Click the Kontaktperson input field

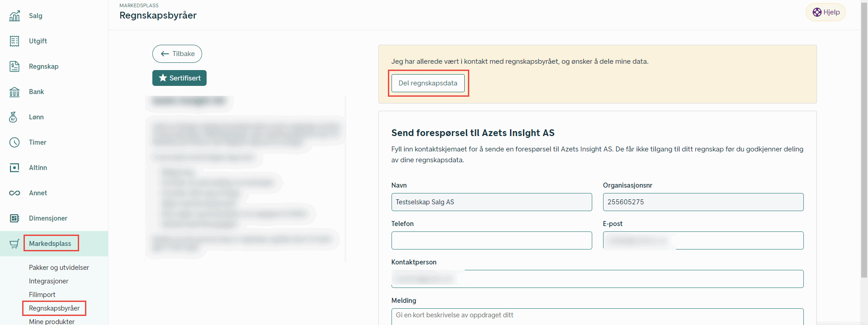(x=597, y=279)
